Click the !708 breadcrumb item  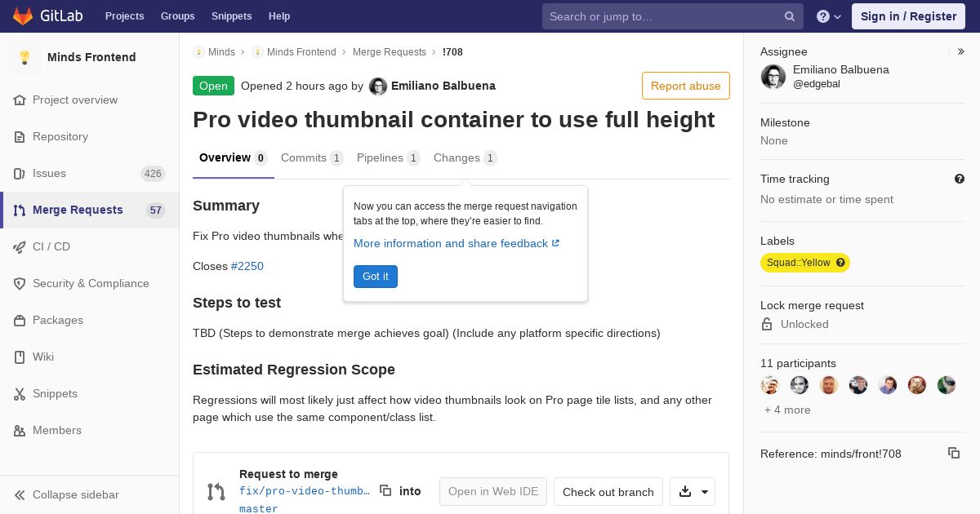pyautogui.click(x=452, y=52)
